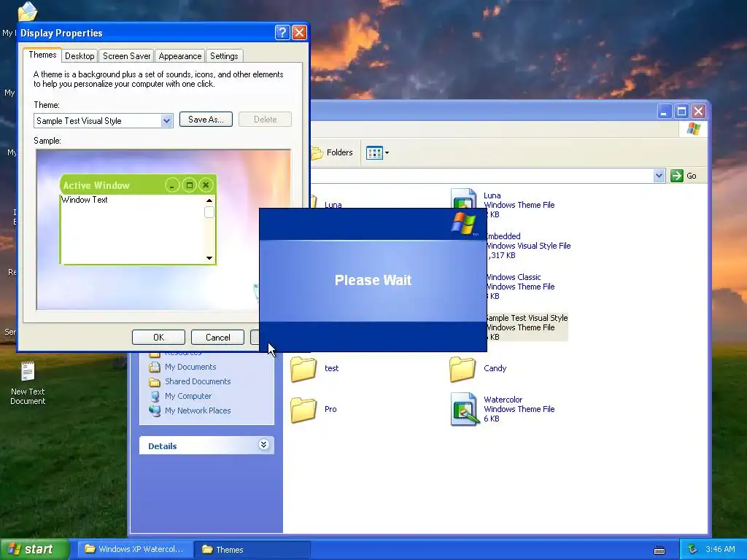Open the Pro folder icon
Viewport: 747px width, 560px height.
click(303, 410)
